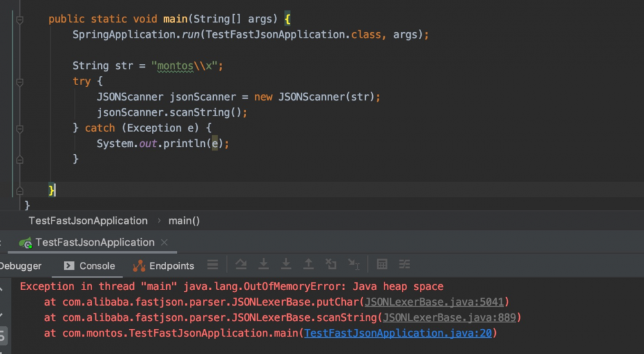
Task: Open Evaluate Expression calculator icon
Action: pos(382,264)
